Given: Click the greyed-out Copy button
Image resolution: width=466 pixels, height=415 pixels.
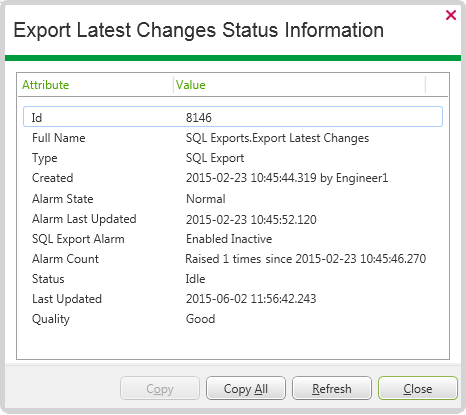Looking at the screenshot, I should pos(160,388).
